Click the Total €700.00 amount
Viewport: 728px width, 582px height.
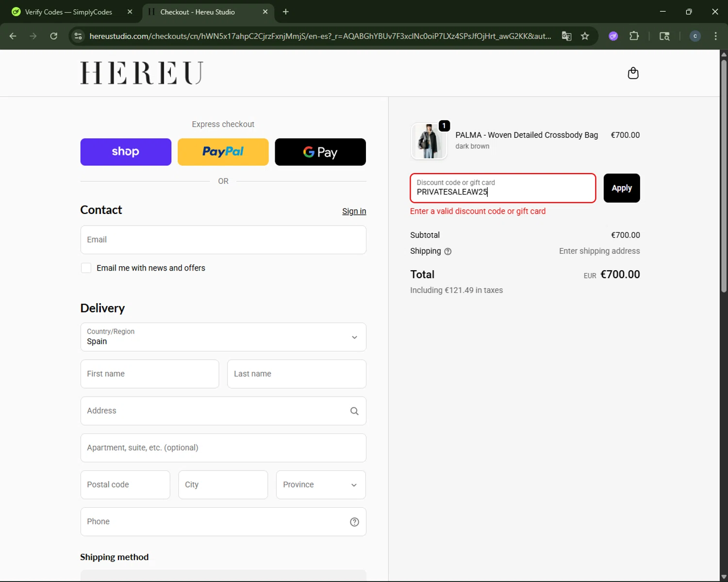pos(620,275)
